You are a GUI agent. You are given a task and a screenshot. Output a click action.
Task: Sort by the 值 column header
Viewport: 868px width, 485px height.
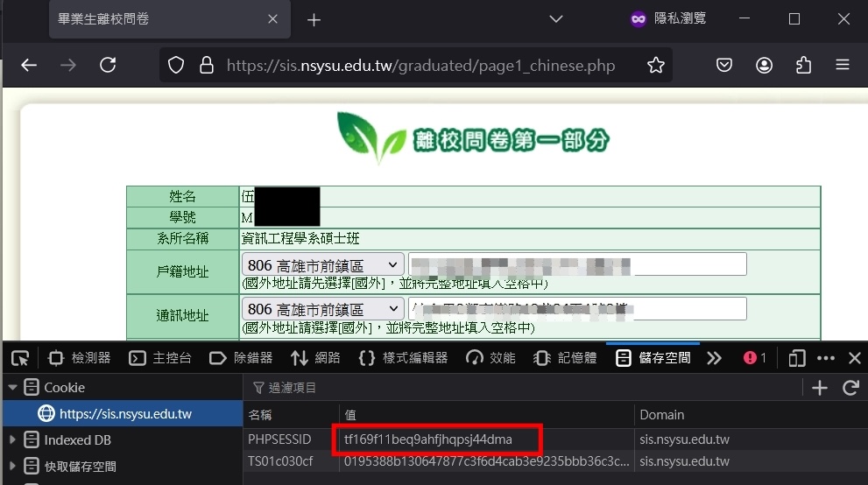click(x=487, y=415)
